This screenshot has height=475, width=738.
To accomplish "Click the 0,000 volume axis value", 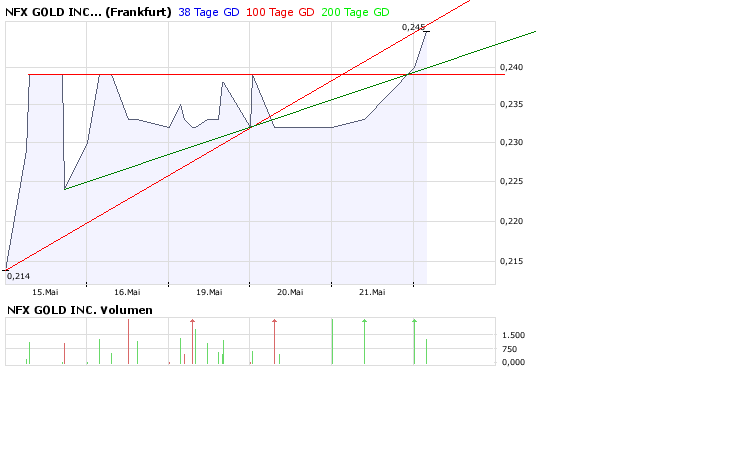I will click(x=513, y=362).
